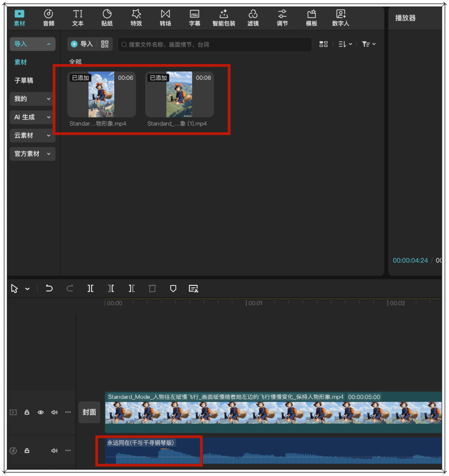Switch to the 转场 transitions tab

point(165,18)
